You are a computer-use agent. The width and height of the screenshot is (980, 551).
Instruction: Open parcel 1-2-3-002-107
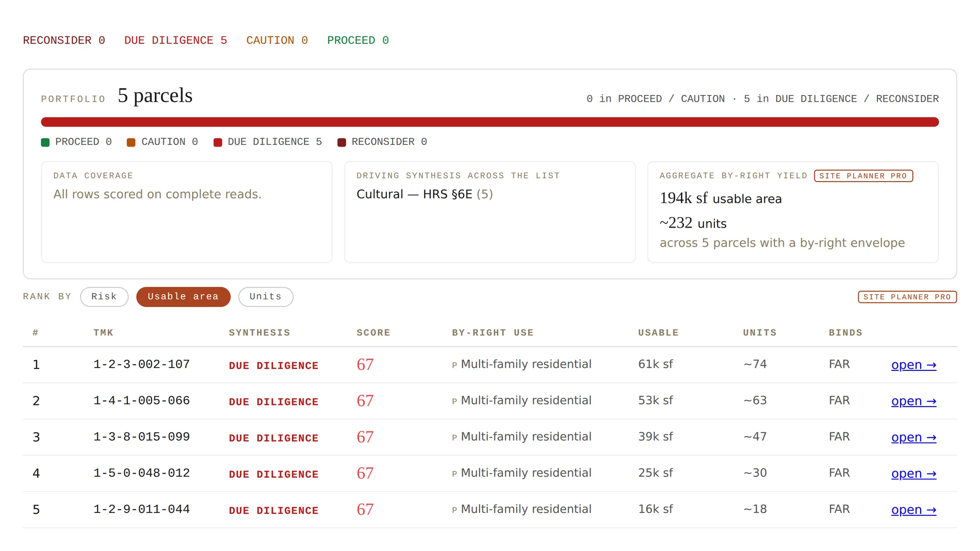click(913, 365)
